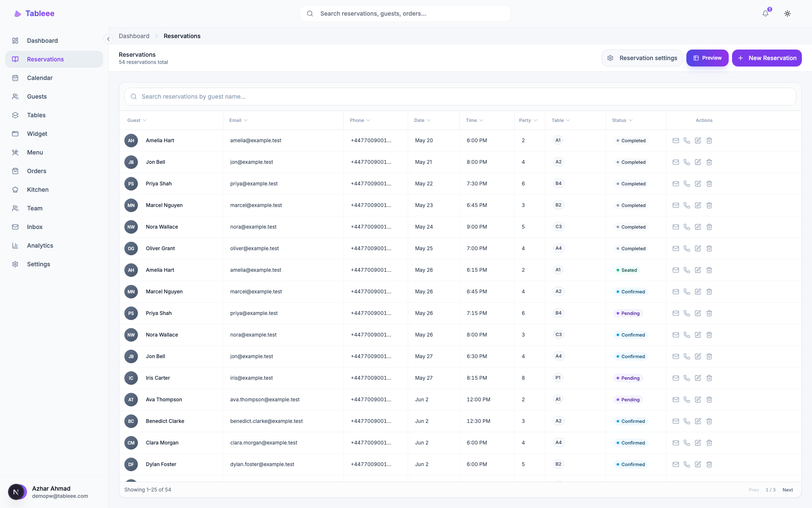The width and height of the screenshot is (812, 508).
Task: Edit Amelia Hart's Seated May 26 reservation
Action: 698,270
